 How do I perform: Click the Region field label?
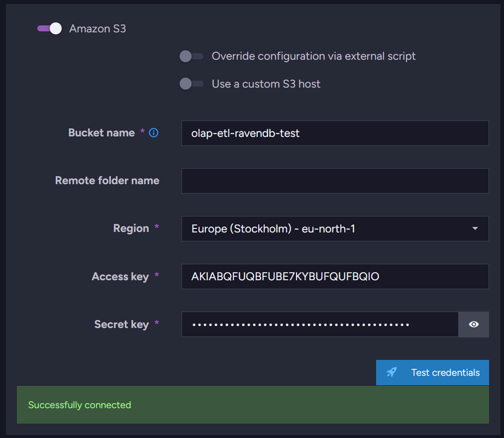pos(131,228)
